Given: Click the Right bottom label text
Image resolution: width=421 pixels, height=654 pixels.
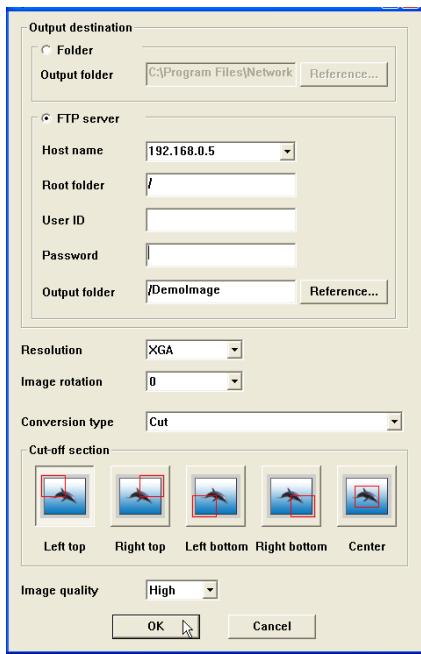Looking at the screenshot, I should pyautogui.click(x=291, y=546).
